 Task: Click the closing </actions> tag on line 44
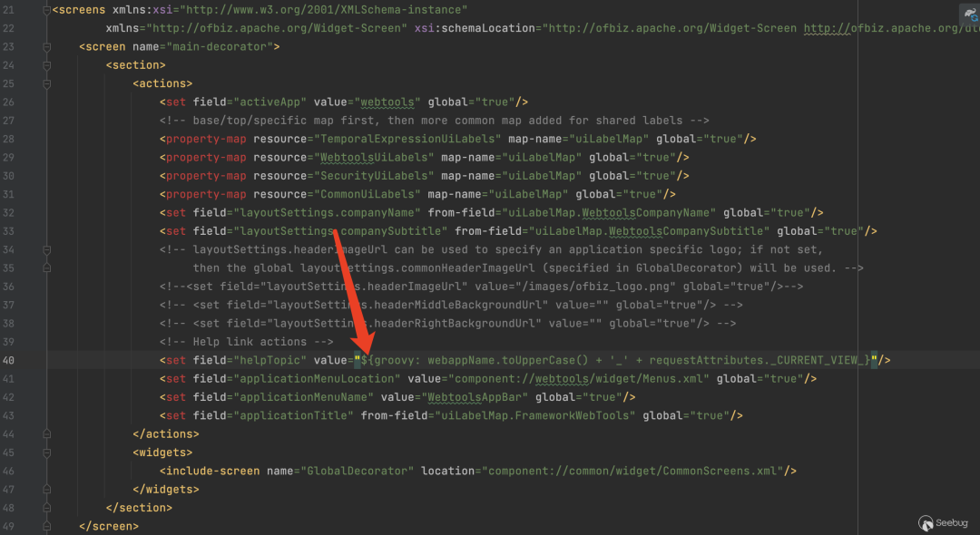[x=166, y=433]
